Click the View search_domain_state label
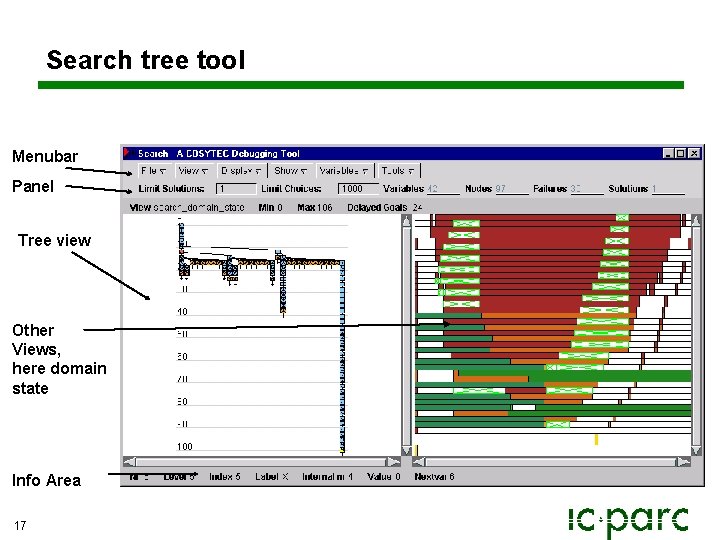The height and width of the screenshot is (540, 720). pos(187,208)
